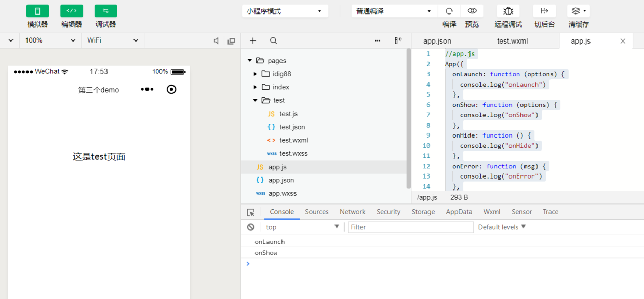Click line number 6 in the editor gutter
Viewport: 644px width, 299px height.
428,105
